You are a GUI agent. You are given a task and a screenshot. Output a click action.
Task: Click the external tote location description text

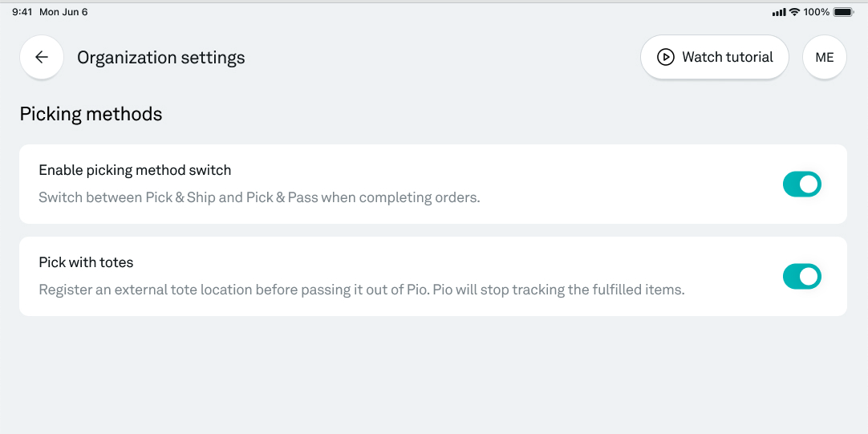click(x=362, y=290)
